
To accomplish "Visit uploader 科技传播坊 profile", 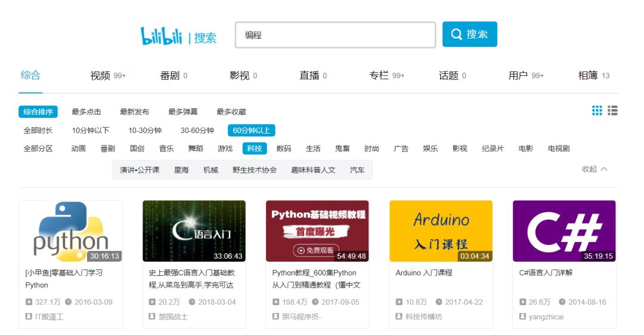I will click(x=423, y=317).
